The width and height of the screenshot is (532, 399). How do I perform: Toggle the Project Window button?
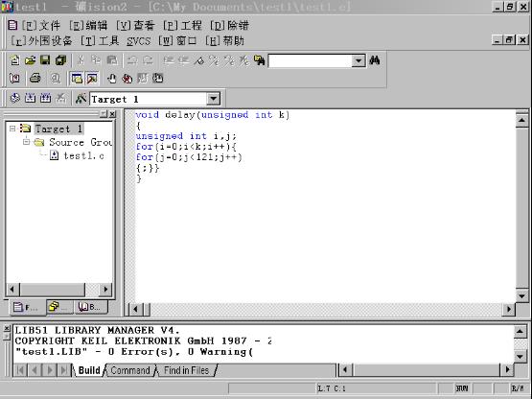point(77,79)
